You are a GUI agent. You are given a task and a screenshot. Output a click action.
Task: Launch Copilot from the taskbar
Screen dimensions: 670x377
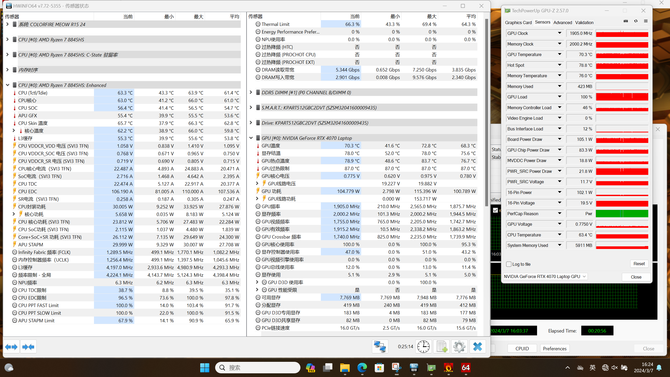click(x=310, y=368)
